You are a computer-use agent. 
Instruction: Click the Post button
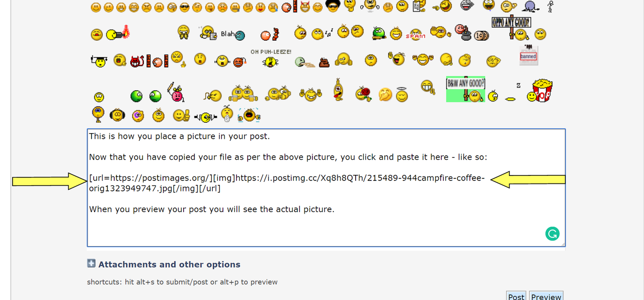516,296
